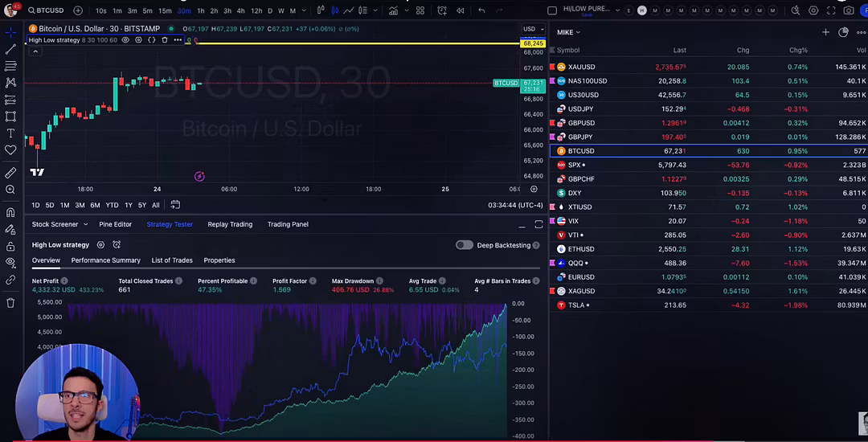The width and height of the screenshot is (868, 442).
Task: Select the 1h timeframe button
Action: coord(200,10)
